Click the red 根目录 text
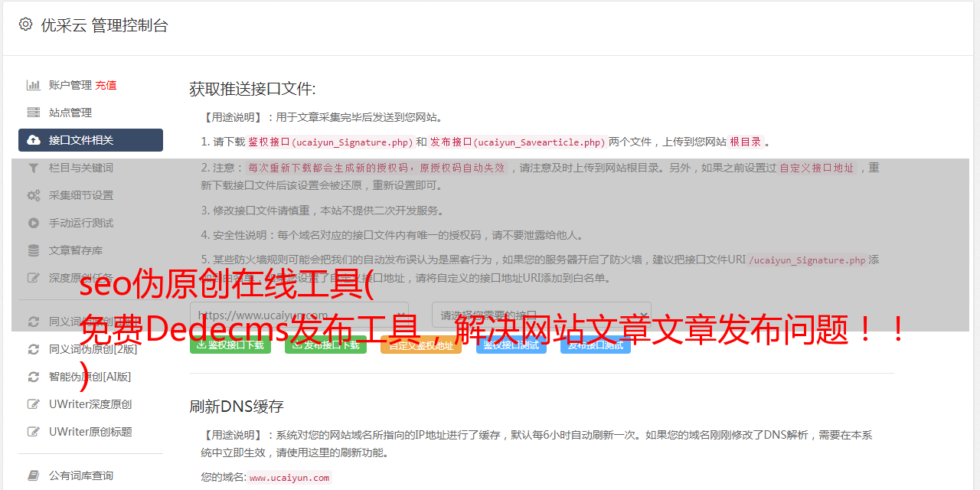The height and width of the screenshot is (490, 980). click(746, 142)
